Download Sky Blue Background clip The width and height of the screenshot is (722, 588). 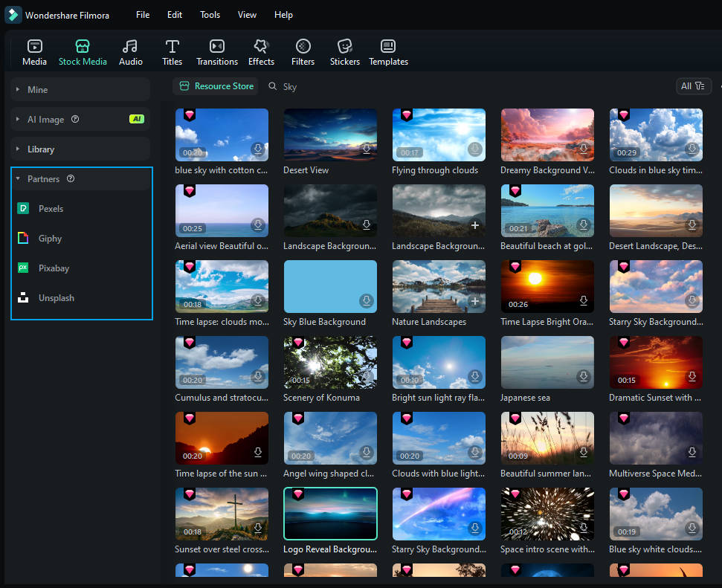367,300
